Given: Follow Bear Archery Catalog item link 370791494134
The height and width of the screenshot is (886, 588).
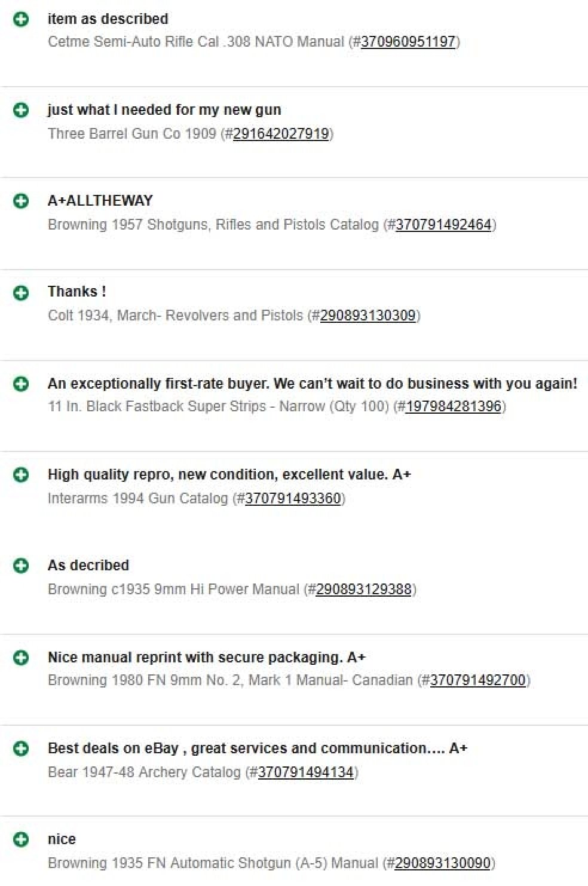Looking at the screenshot, I should pos(306,772).
